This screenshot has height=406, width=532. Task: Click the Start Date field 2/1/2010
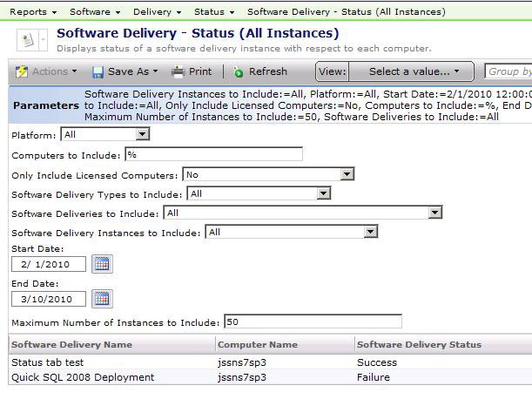[x=49, y=264]
